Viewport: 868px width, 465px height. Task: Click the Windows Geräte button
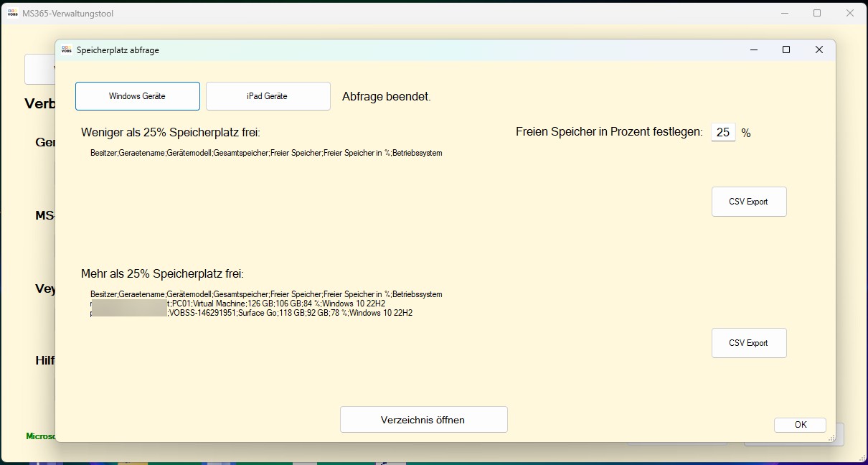pos(137,96)
